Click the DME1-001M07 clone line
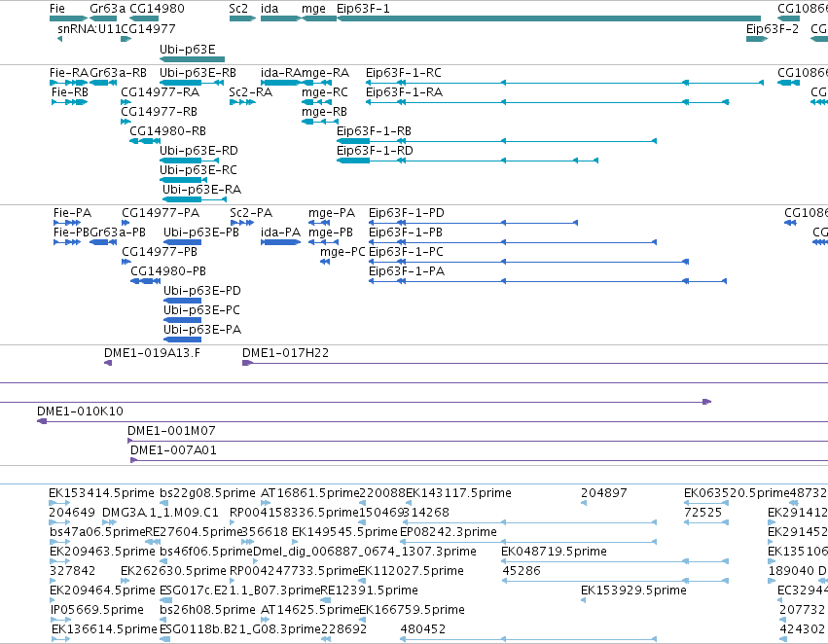This screenshot has width=828, height=644. click(x=478, y=441)
